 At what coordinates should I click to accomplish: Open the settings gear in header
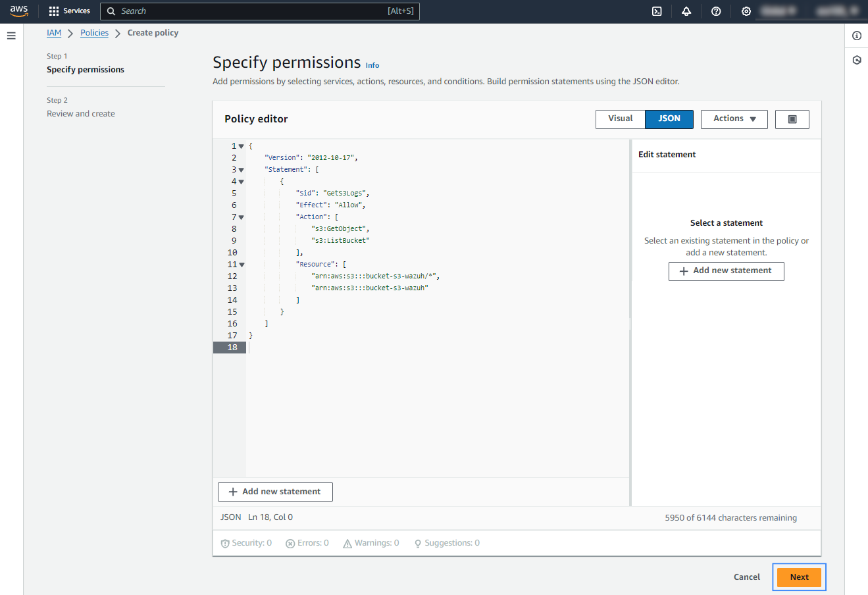click(x=746, y=11)
